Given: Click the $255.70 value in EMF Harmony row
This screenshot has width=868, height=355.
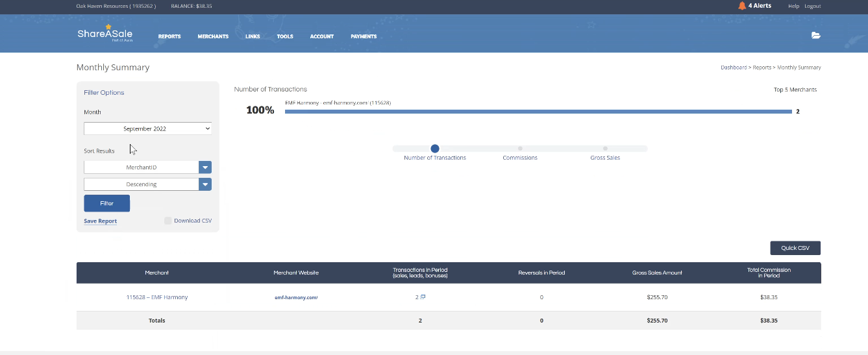Looking at the screenshot, I should pos(657,297).
